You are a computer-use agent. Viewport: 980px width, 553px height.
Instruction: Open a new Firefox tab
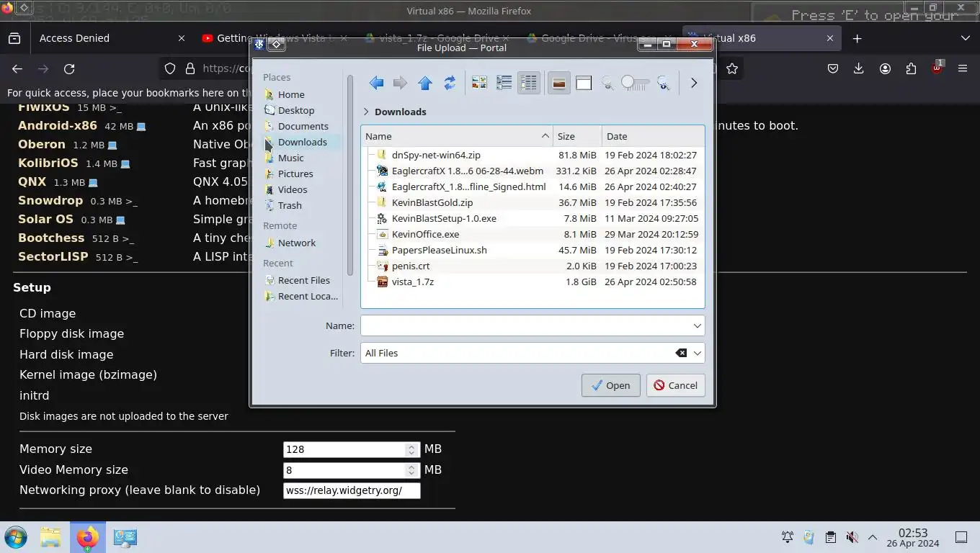(857, 38)
